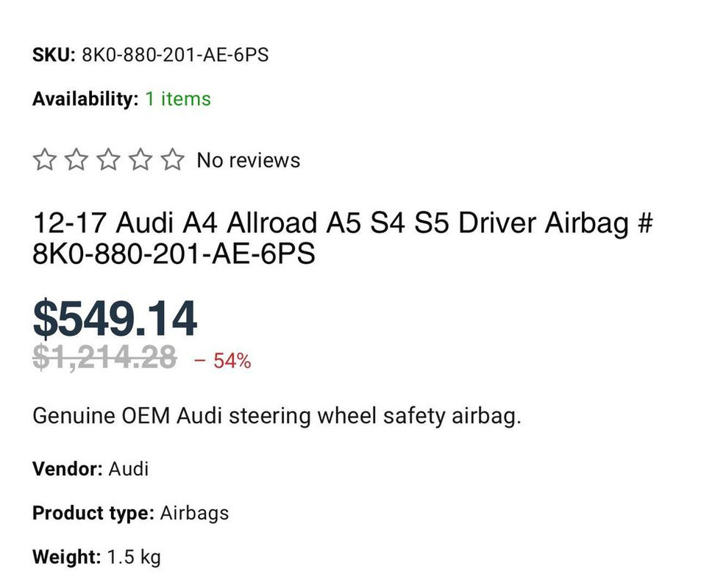
Task: Click the green 1 items availability text
Action: pos(177,99)
